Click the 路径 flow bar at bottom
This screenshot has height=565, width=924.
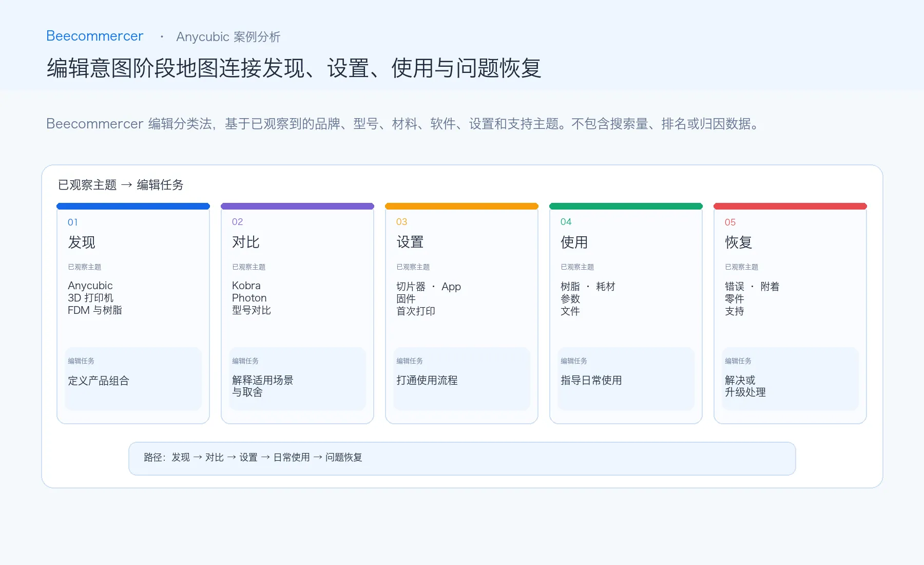(x=462, y=458)
